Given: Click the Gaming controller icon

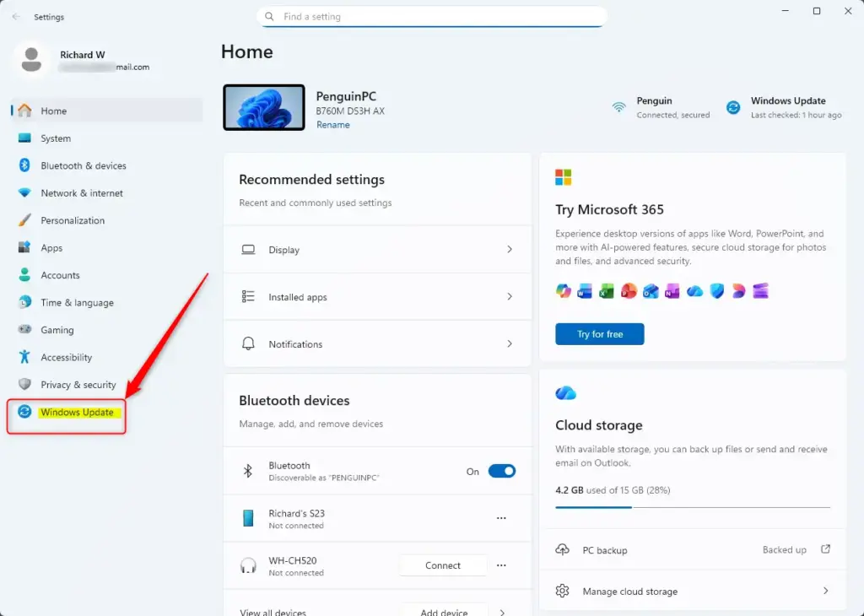Looking at the screenshot, I should (x=24, y=329).
